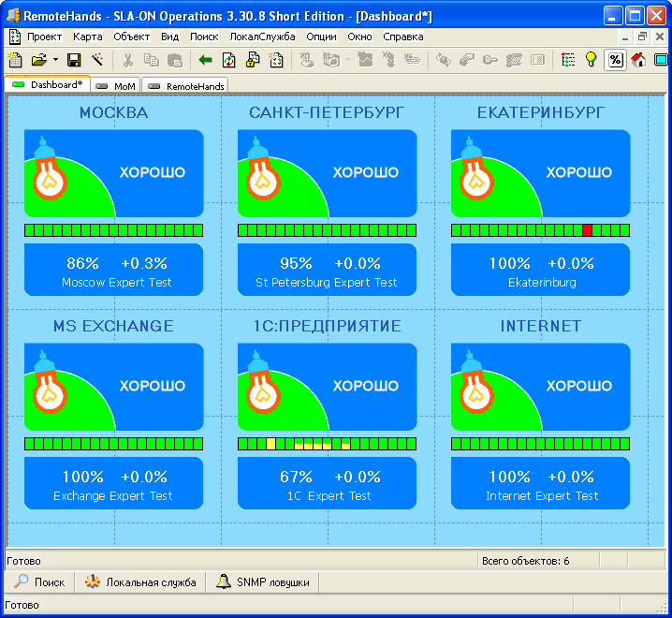Viewport: 672px width, 618px height.
Task: Open the SNMP ловушки panel button
Action: pos(262,582)
